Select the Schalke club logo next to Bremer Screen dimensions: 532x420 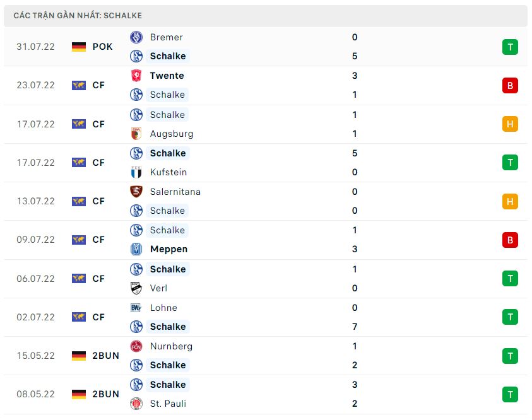tap(138, 56)
